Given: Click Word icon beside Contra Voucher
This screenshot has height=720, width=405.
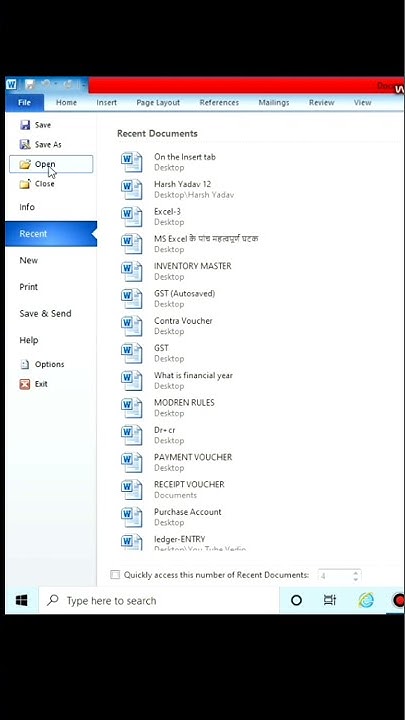Looking at the screenshot, I should (132, 326).
